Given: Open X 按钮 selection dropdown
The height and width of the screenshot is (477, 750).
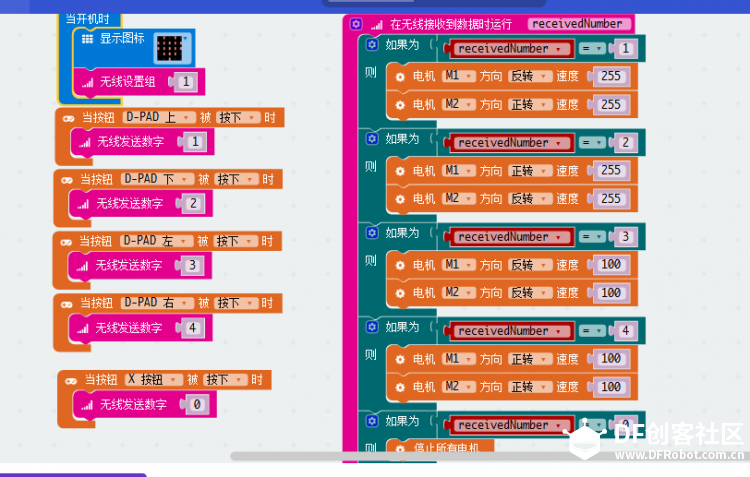Looking at the screenshot, I should coord(154,380).
